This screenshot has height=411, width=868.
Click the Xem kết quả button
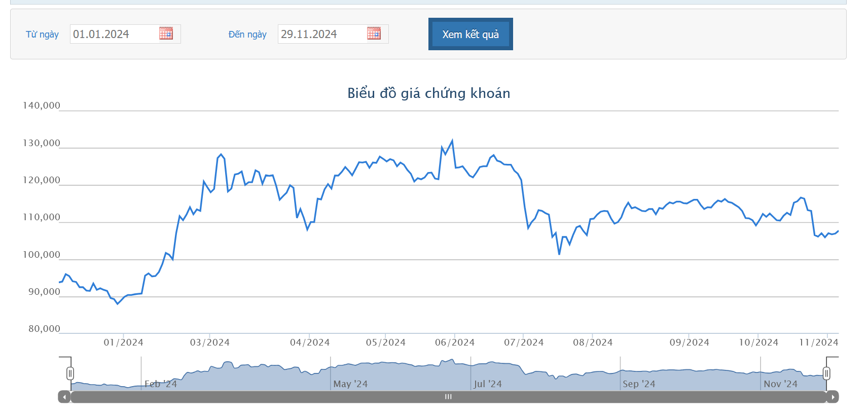[x=471, y=34]
